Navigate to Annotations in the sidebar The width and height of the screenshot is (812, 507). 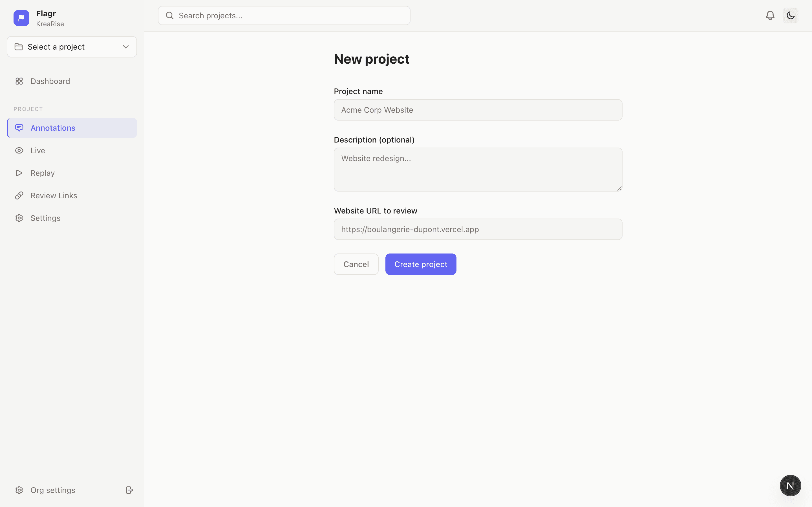tap(53, 128)
